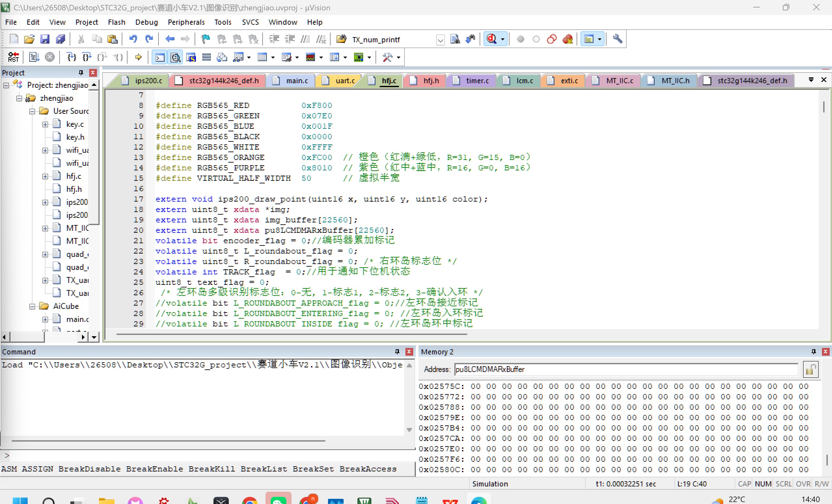Click the CPU Reset (RST) button
The width and height of the screenshot is (832, 504).
(x=14, y=57)
